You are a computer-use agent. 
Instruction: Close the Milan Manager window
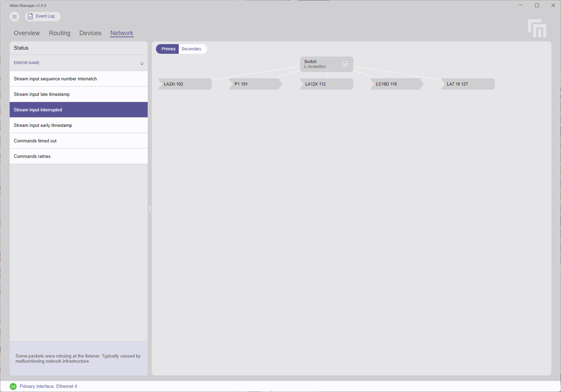click(553, 5)
